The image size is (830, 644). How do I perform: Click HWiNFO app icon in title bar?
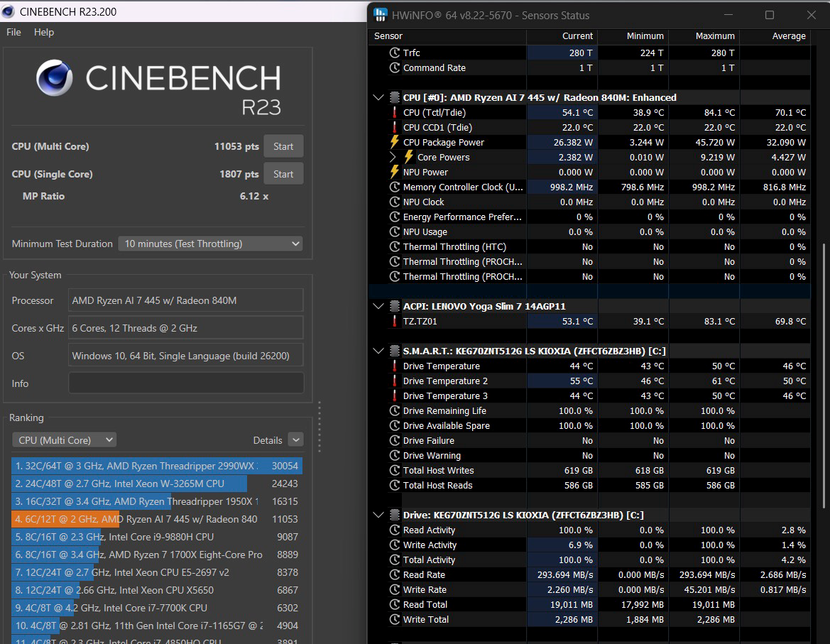tap(380, 16)
